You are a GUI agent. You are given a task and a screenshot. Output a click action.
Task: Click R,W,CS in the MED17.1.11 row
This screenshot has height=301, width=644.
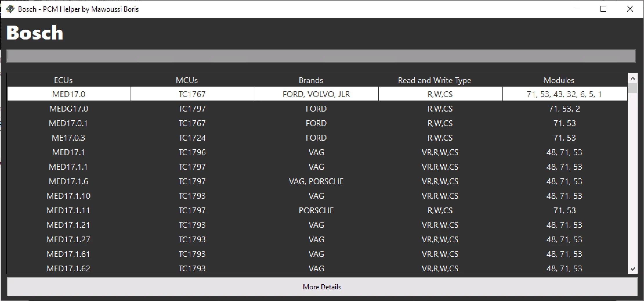coord(440,210)
